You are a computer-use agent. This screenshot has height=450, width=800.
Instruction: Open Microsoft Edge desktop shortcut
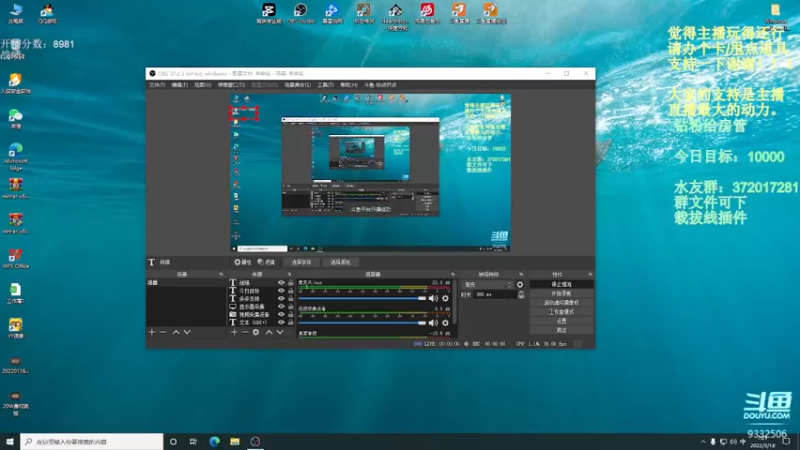[x=16, y=156]
